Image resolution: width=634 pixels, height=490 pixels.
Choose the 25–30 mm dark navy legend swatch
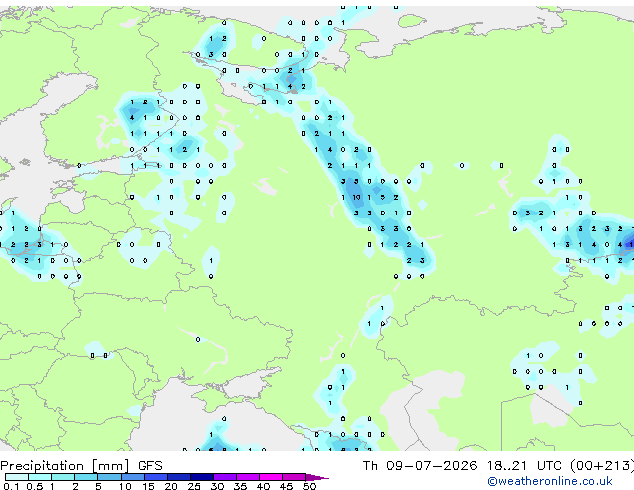202,477
